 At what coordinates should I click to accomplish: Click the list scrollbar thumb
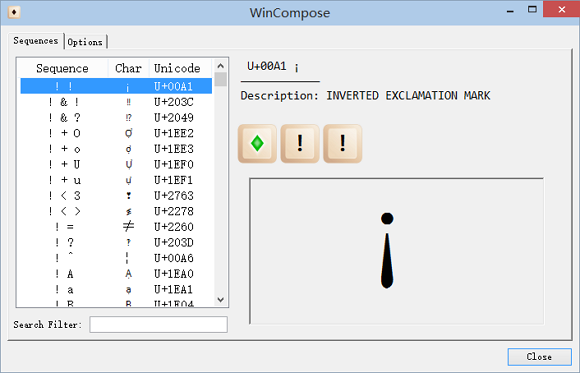220,79
